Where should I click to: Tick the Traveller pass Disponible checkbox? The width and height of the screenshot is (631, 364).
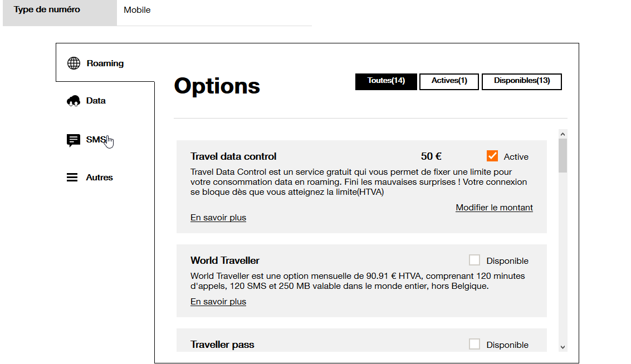[475, 344]
